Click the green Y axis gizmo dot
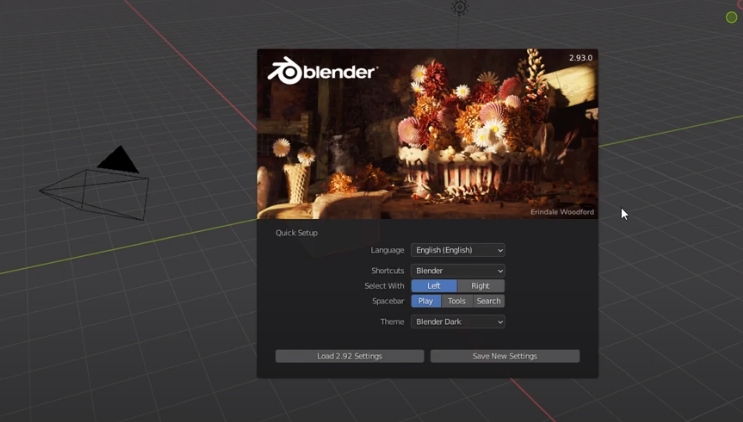This screenshot has height=422, width=743. [731, 18]
